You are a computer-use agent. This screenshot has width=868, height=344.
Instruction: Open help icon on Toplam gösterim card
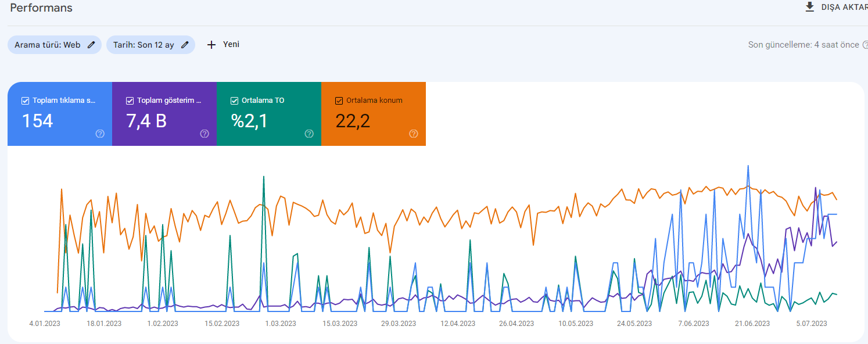[x=205, y=134]
